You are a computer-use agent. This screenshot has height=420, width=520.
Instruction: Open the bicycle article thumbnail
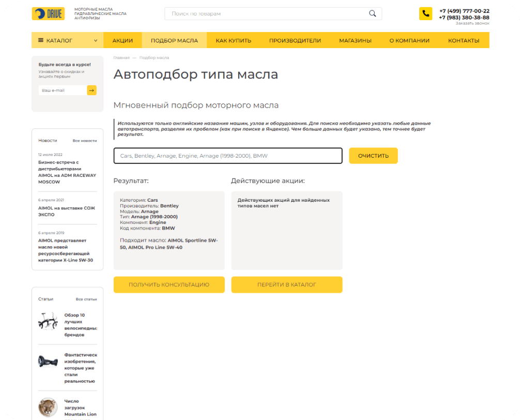tap(48, 321)
